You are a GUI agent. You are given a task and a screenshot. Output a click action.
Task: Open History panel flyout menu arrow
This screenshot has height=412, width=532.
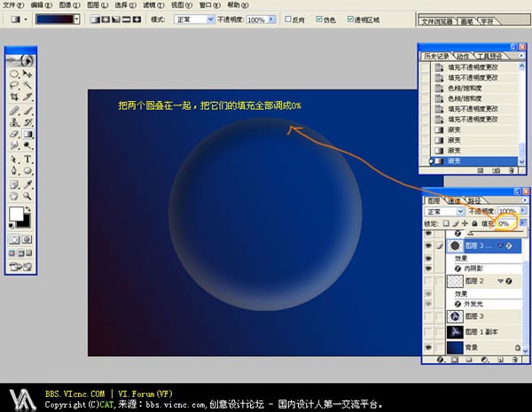pos(522,56)
